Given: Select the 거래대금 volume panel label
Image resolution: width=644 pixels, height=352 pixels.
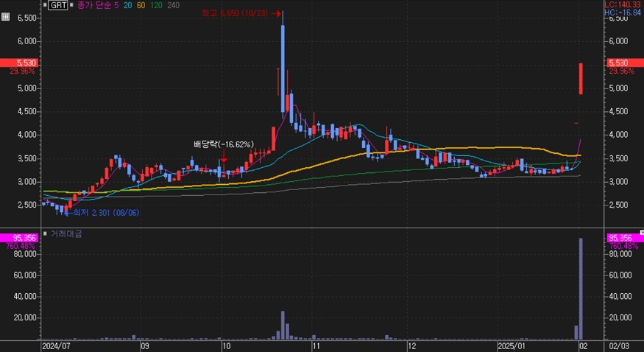Looking at the screenshot, I should coord(66,233).
